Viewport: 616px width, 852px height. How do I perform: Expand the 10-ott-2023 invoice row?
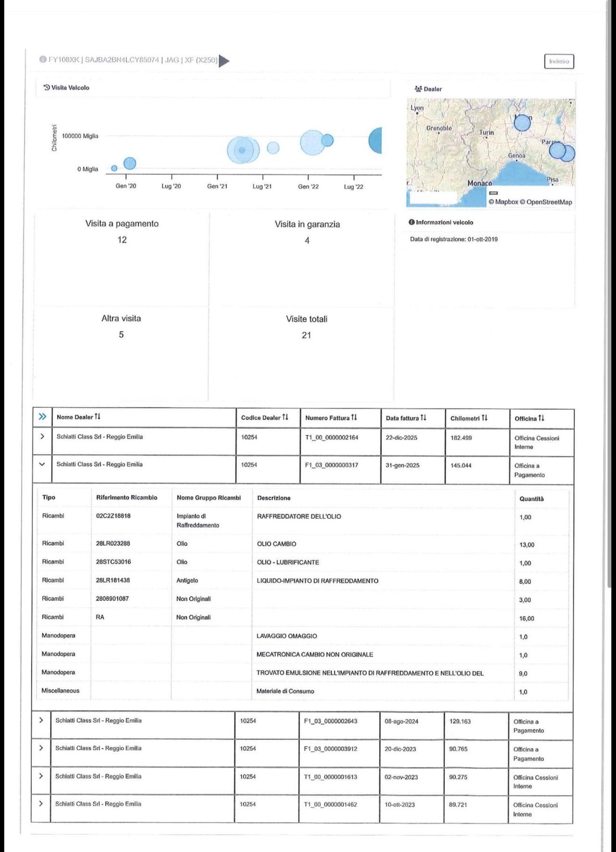pos(41,803)
